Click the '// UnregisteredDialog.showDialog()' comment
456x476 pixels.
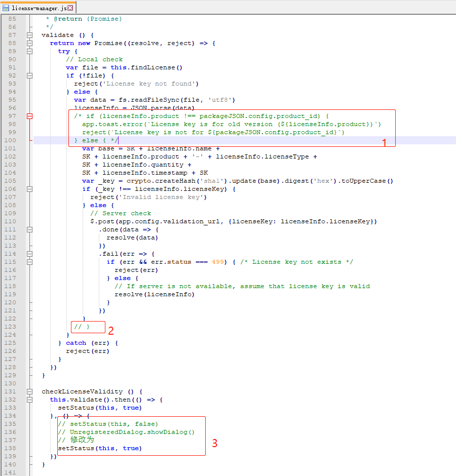(x=126, y=432)
